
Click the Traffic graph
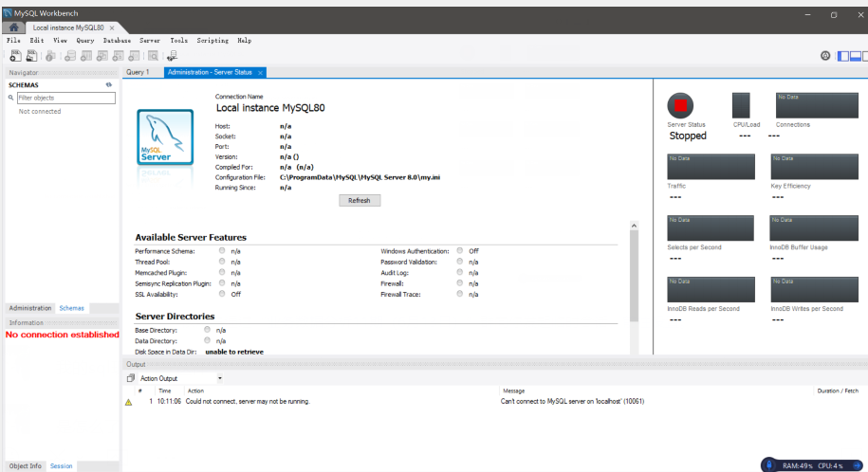[711, 167]
